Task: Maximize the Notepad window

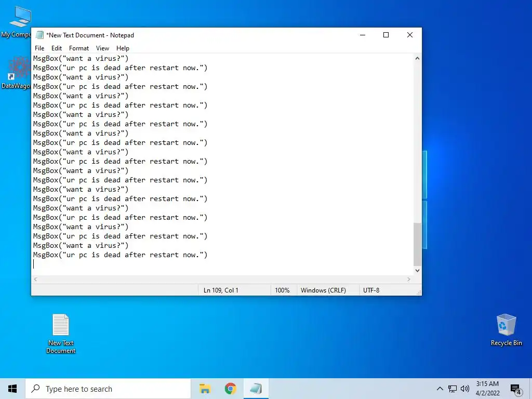Action: point(386,35)
